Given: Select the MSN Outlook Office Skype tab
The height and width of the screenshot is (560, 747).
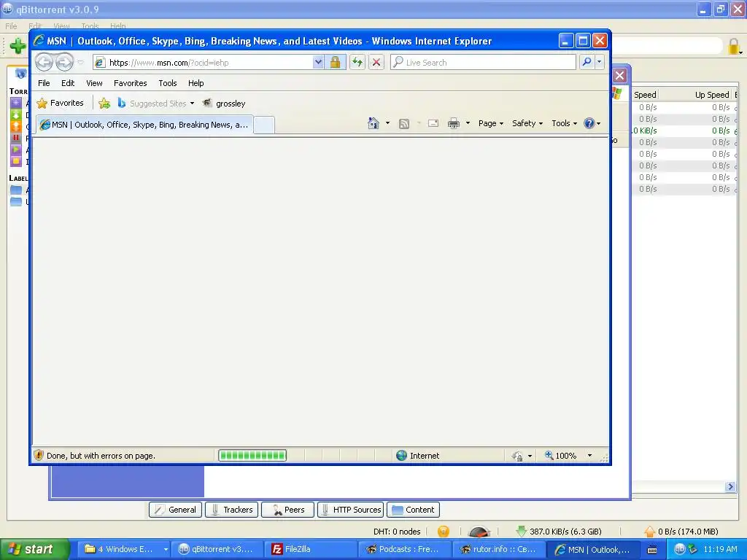Looking at the screenshot, I should (145, 125).
